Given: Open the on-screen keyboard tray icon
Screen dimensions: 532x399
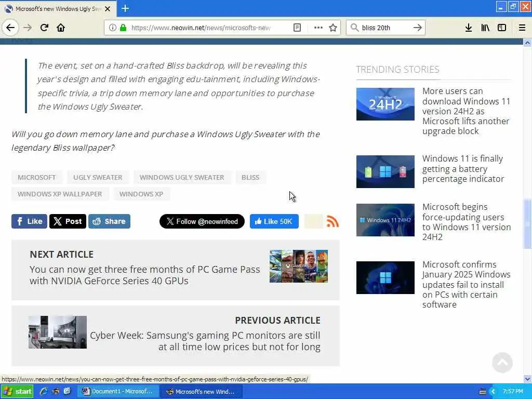Looking at the screenshot, I should tap(483, 392).
